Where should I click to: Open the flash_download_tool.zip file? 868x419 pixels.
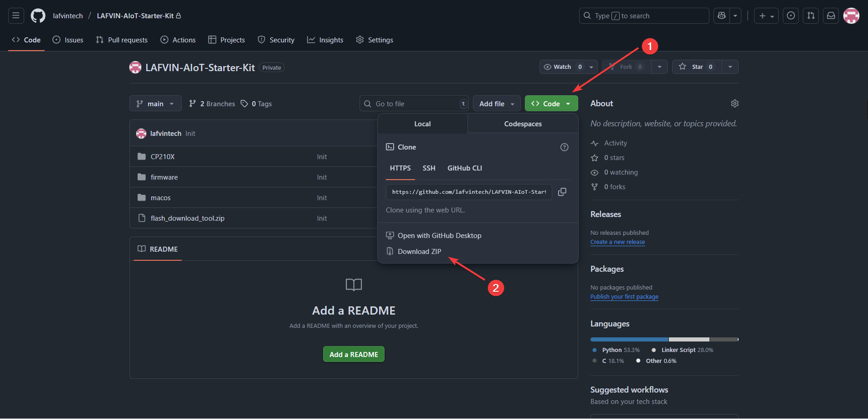click(188, 218)
